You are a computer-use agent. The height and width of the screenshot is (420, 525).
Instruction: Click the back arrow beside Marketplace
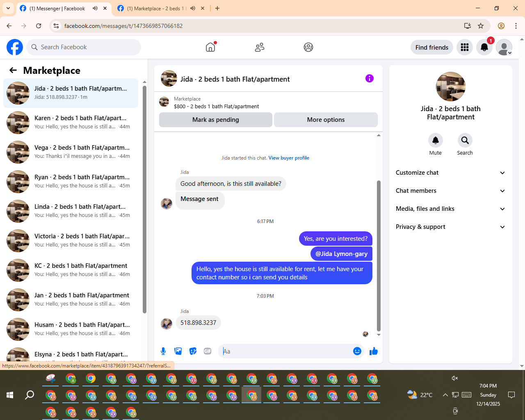click(x=13, y=70)
